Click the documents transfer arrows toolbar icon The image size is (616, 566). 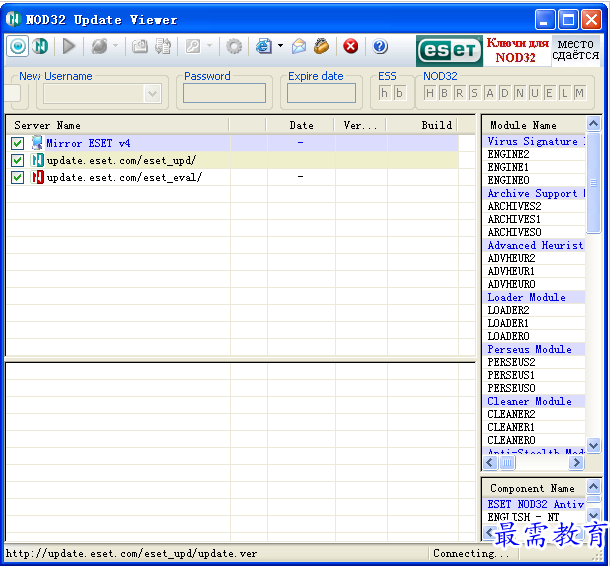[x=163, y=46]
